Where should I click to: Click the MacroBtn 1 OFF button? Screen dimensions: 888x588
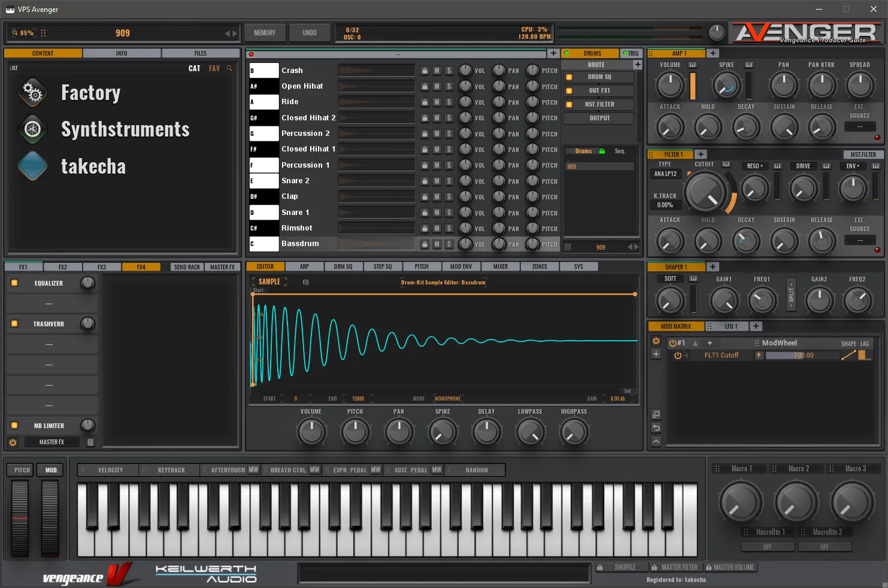click(x=767, y=547)
